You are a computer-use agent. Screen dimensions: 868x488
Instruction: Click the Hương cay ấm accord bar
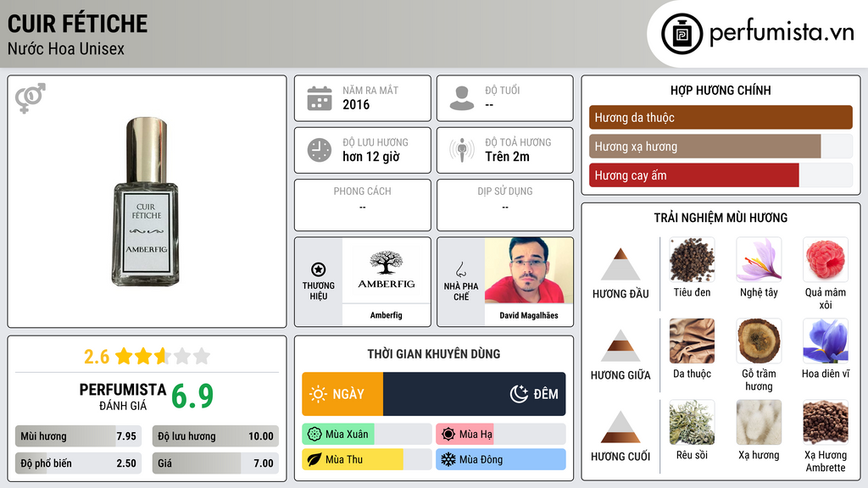(x=721, y=175)
